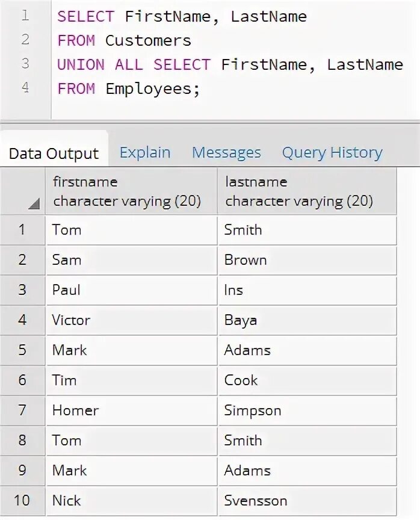Click the select-all triangle in grid corner
This screenshot has height=520, width=420.
[34, 203]
